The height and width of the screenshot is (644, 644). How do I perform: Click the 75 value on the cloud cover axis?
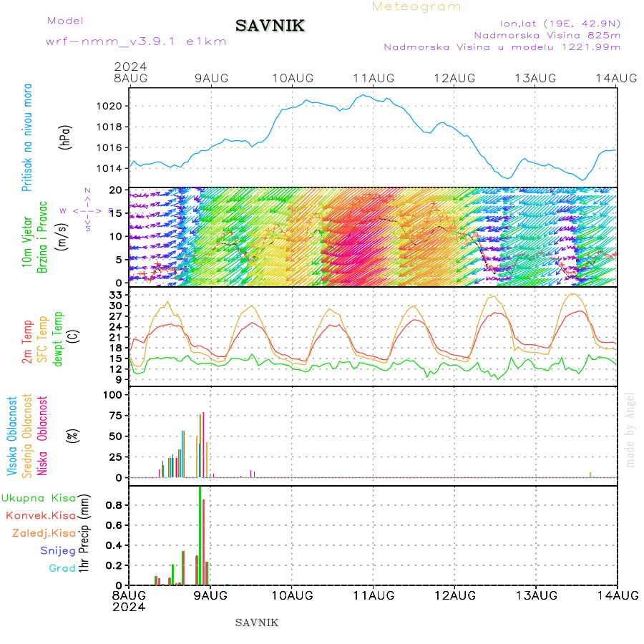coord(116,416)
